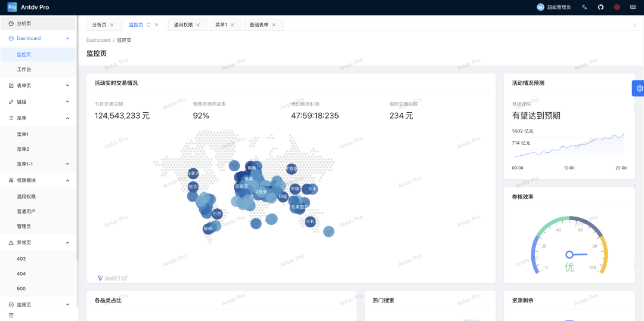
Task: Switch to the 通用权限 tab
Action: coord(183,24)
